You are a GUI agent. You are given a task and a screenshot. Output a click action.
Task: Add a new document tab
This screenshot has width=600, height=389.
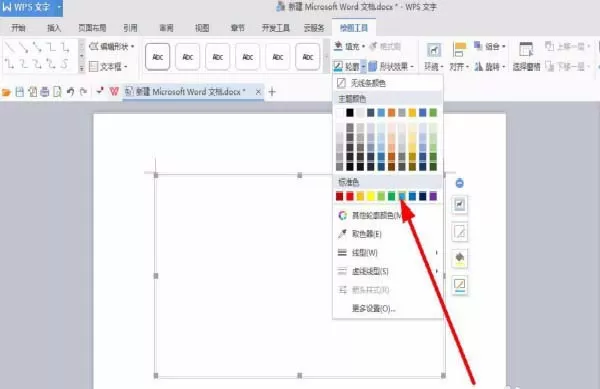click(x=272, y=92)
